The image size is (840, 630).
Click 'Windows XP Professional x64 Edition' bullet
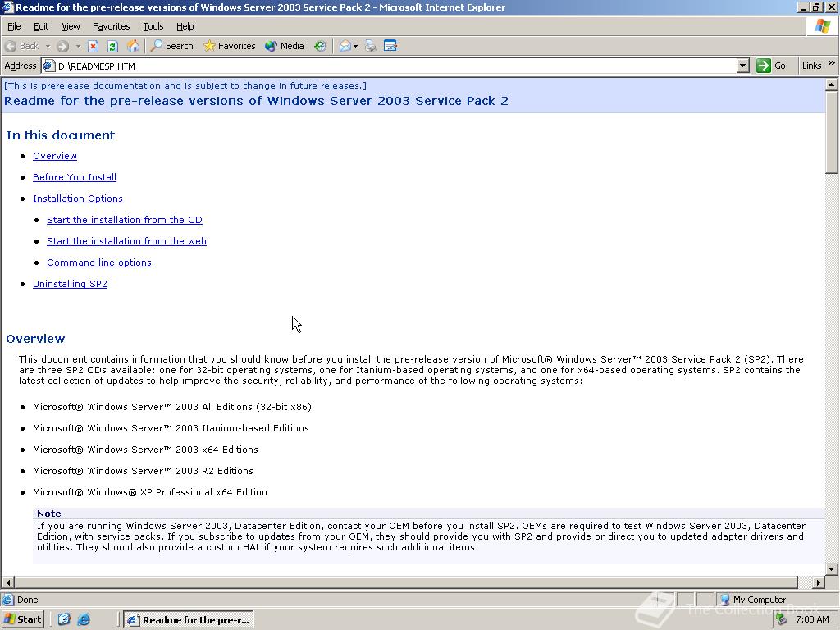point(150,492)
